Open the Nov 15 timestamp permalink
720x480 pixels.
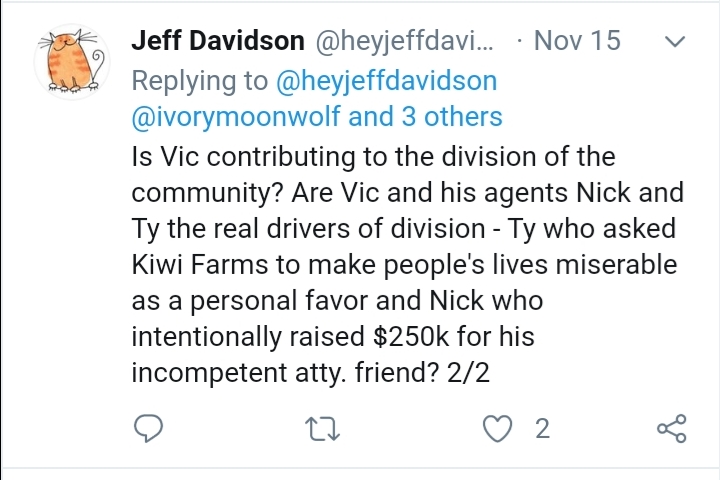[x=577, y=40]
